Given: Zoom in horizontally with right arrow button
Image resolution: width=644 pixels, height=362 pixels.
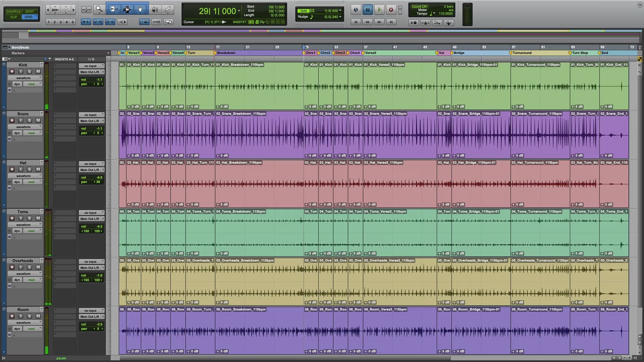Looking at the screenshot, I should [x=73, y=9].
